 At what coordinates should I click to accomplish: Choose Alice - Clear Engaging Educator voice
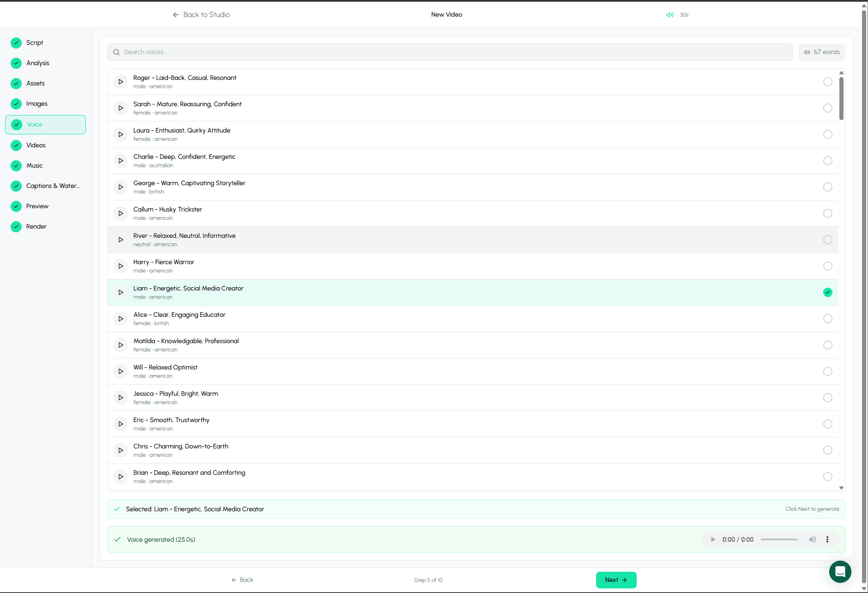coord(827,318)
